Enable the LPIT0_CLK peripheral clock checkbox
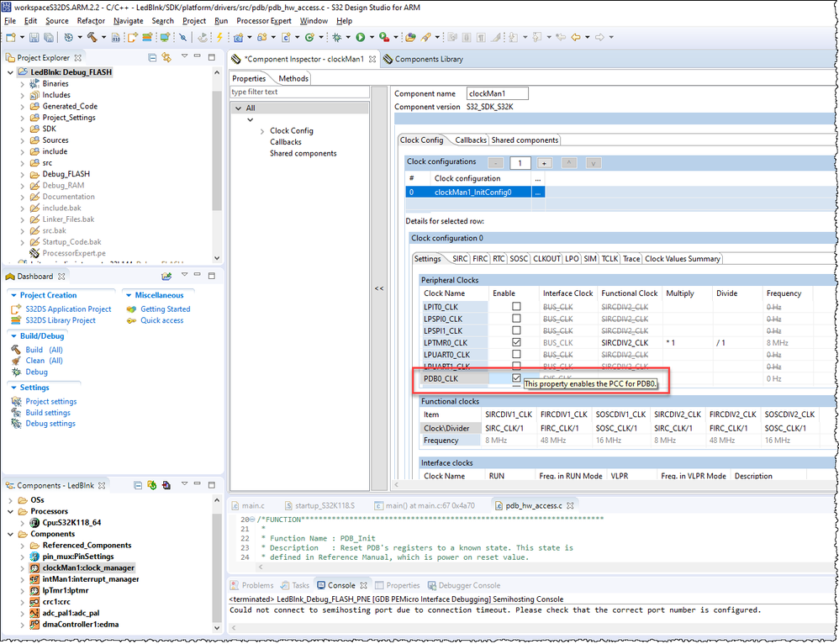The height and width of the screenshot is (644, 839). click(516, 307)
